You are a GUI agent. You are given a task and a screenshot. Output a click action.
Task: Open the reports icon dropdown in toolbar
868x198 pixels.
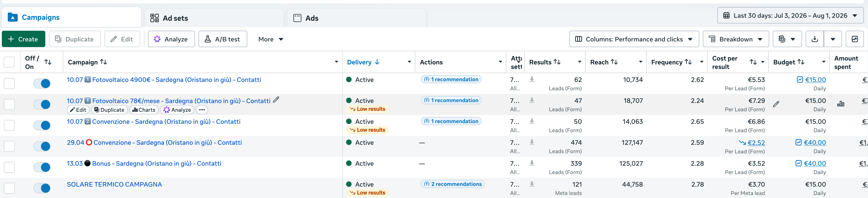pos(787,39)
